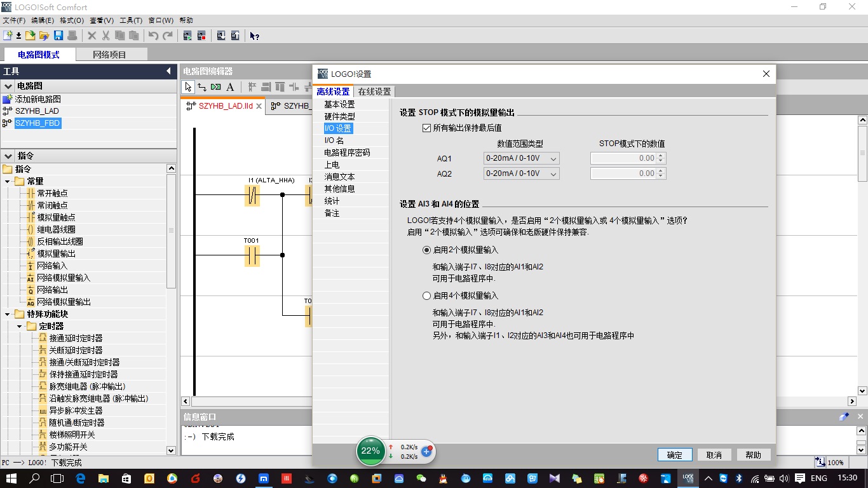Click 取消 button in settings dialog

[714, 455]
